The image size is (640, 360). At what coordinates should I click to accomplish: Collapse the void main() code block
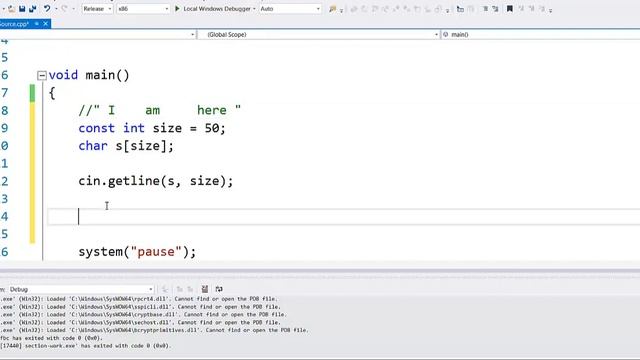click(x=42, y=76)
